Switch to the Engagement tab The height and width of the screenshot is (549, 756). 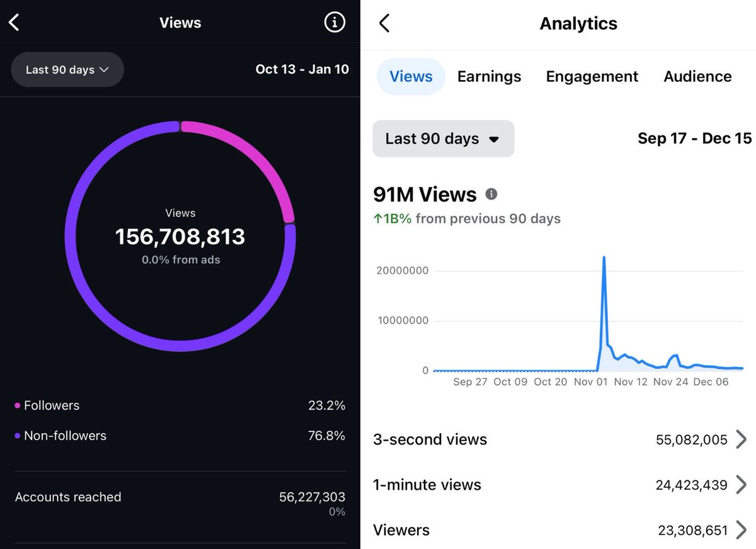(592, 77)
